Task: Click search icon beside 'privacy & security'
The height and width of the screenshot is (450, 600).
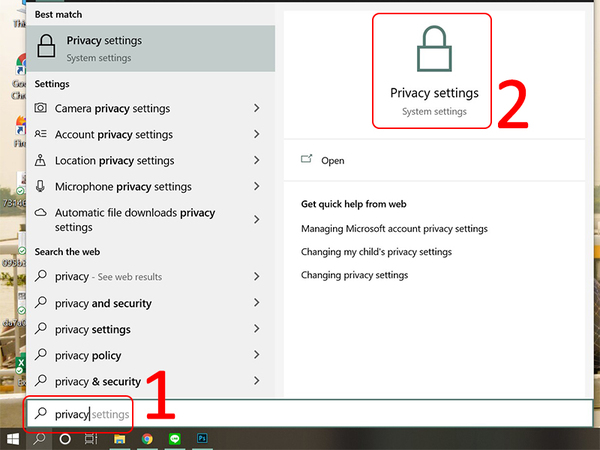Action: [41, 380]
